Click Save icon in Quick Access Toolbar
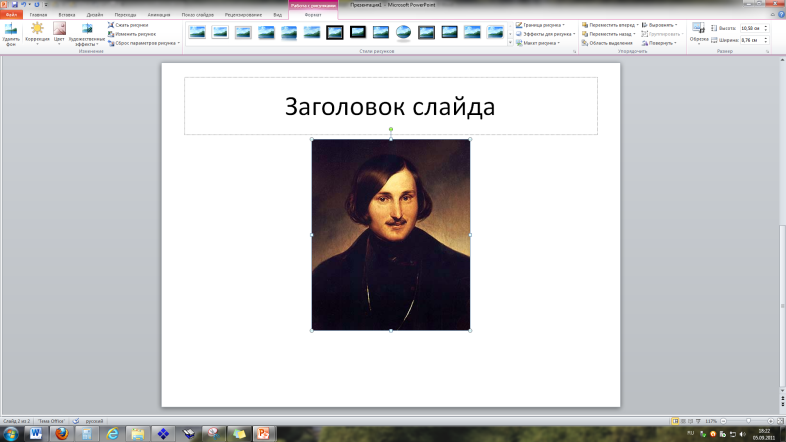 [14, 5]
